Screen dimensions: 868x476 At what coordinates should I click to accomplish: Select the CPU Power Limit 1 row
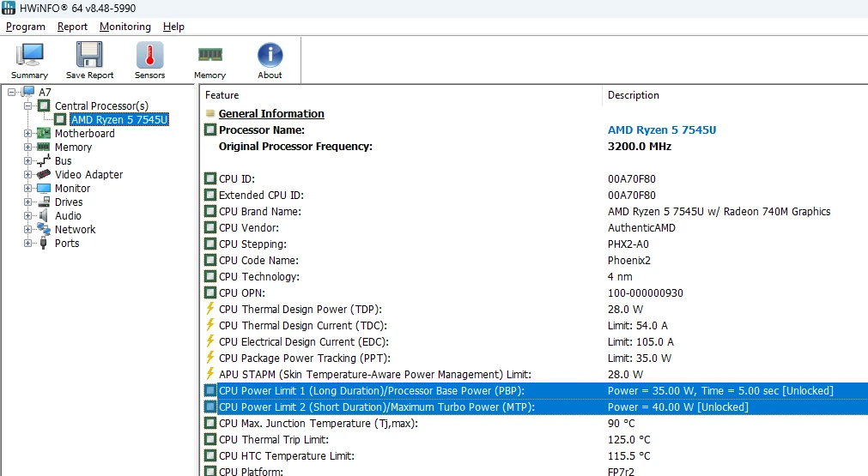pos(534,390)
